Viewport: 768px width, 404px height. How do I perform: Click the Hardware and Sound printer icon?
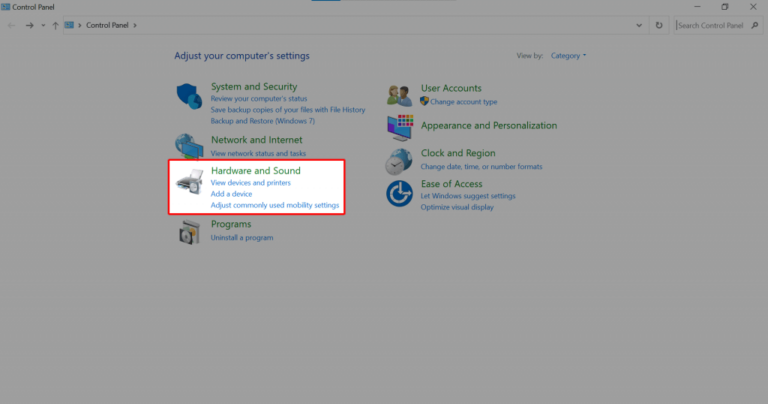coord(189,187)
